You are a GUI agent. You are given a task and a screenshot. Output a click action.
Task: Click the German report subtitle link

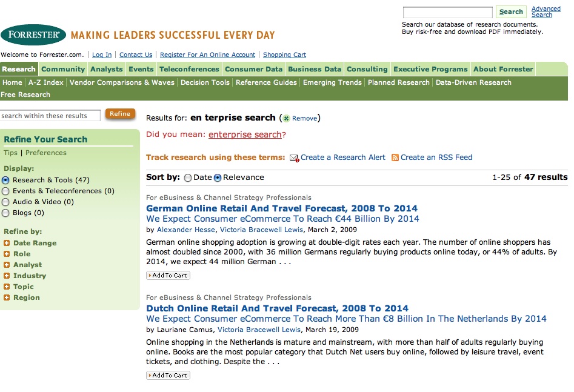coord(282,219)
